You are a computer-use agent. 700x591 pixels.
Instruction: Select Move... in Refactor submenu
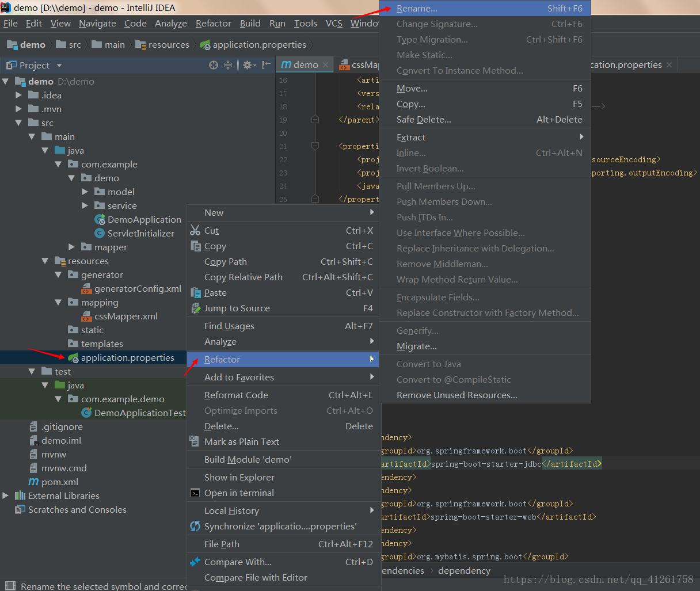485,89
